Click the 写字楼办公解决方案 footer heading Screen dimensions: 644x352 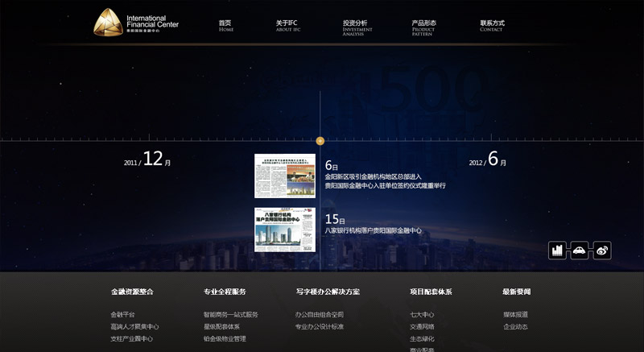point(328,292)
